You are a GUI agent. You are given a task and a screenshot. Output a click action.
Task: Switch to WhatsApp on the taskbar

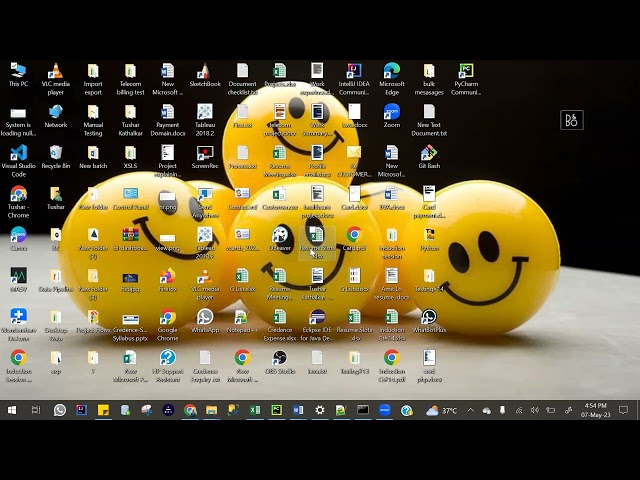[x=60, y=410]
